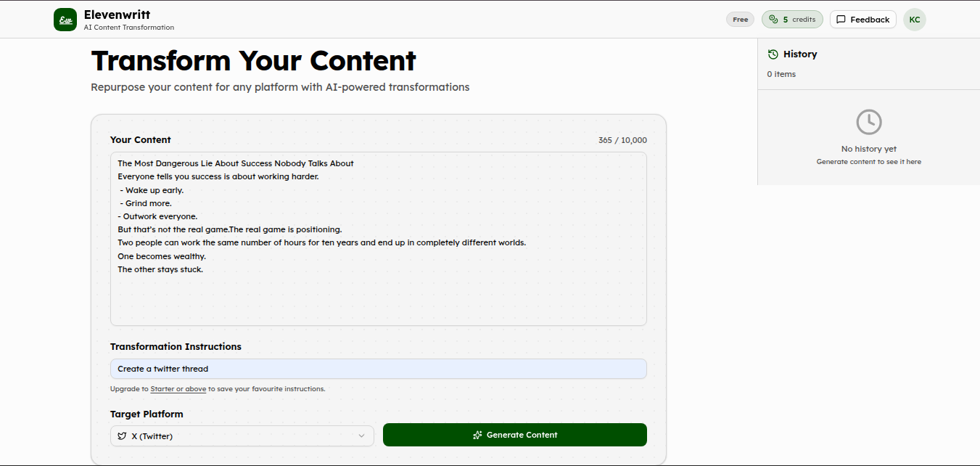Follow the Starter or above upgrade link
This screenshot has width=980, height=466.
coord(178,389)
